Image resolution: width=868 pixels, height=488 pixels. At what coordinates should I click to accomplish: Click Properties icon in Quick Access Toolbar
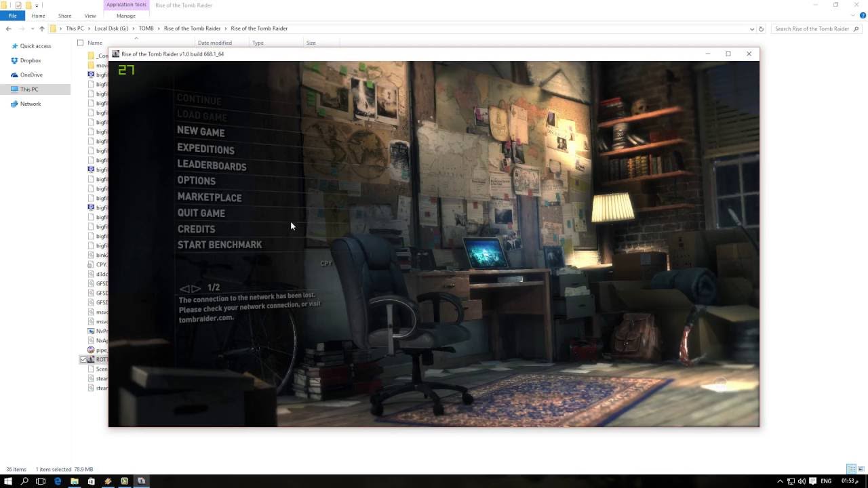click(x=18, y=5)
